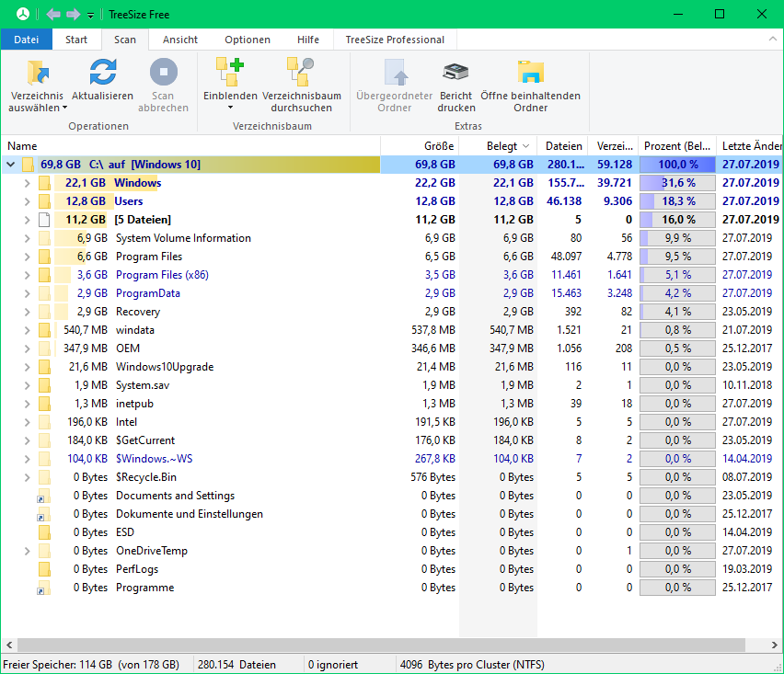784x674 pixels.
Task: Sort by the Prozent column header
Action: pos(677,146)
